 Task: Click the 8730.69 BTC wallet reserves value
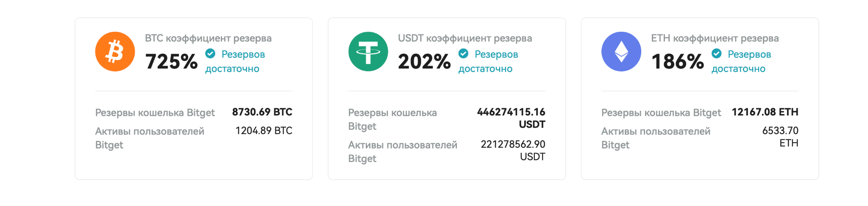[x=262, y=112]
